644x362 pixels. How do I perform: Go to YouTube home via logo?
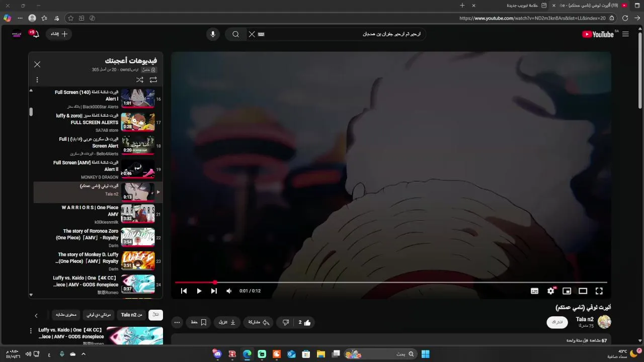(x=598, y=34)
